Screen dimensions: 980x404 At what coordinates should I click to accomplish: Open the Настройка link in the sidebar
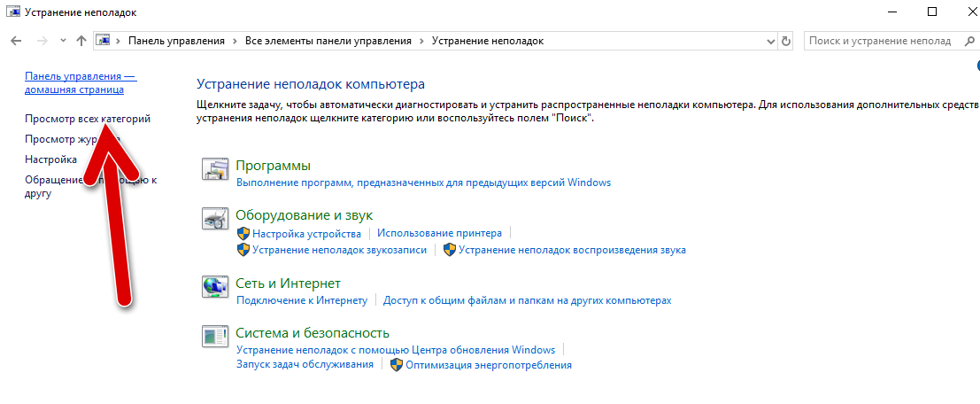point(50,159)
